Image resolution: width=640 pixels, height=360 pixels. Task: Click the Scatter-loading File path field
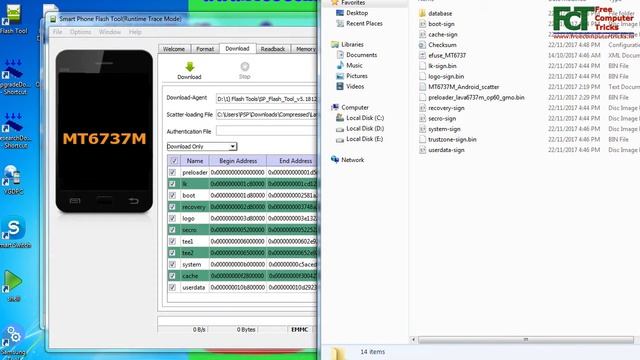[267, 115]
